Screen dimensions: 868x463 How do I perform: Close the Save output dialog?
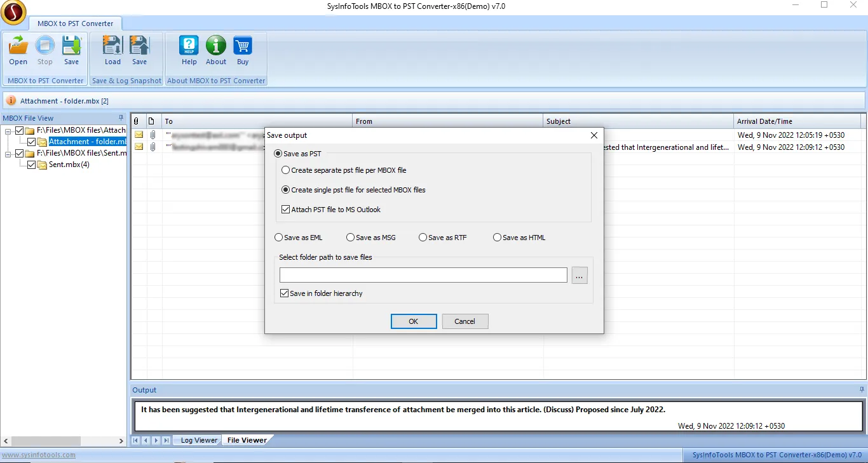(594, 135)
